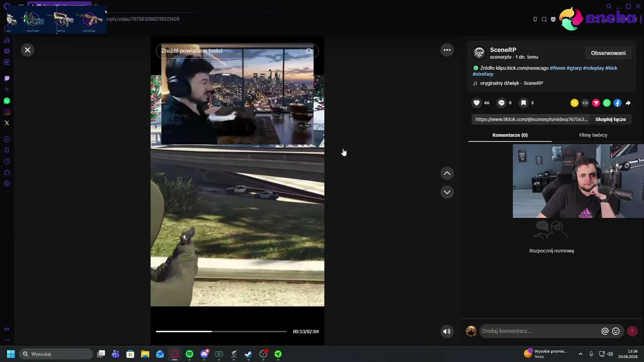Screen dimensions: 644x362
Task: Save the video with the bookmark icon
Action: [523, 103]
